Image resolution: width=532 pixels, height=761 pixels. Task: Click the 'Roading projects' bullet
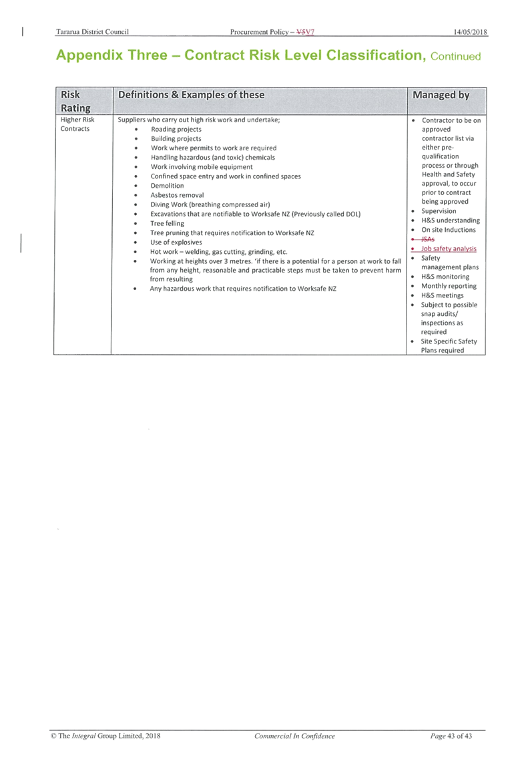coord(176,129)
